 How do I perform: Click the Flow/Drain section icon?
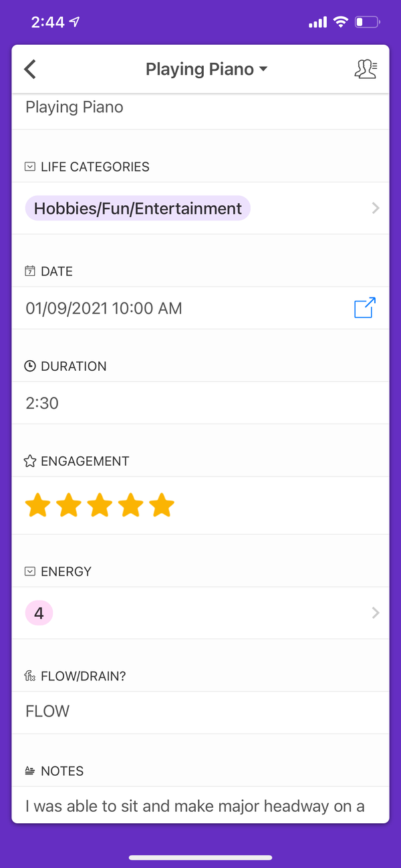pos(29,676)
